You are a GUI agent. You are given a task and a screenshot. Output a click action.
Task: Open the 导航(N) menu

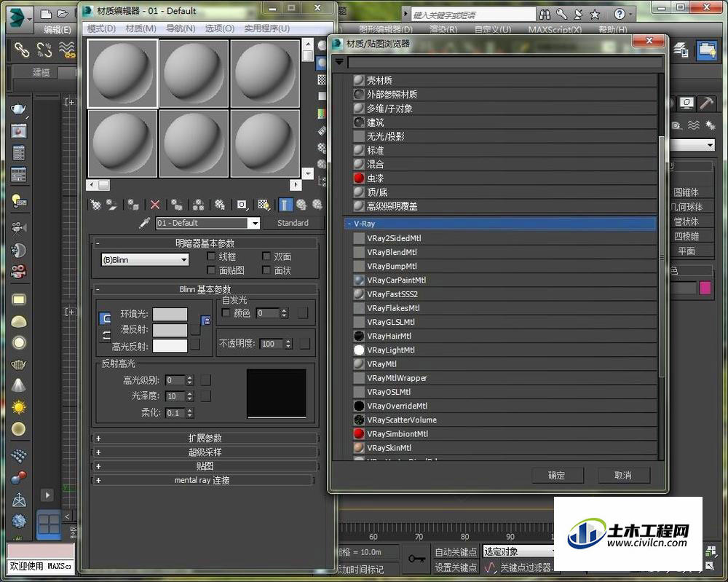pyautogui.click(x=181, y=28)
